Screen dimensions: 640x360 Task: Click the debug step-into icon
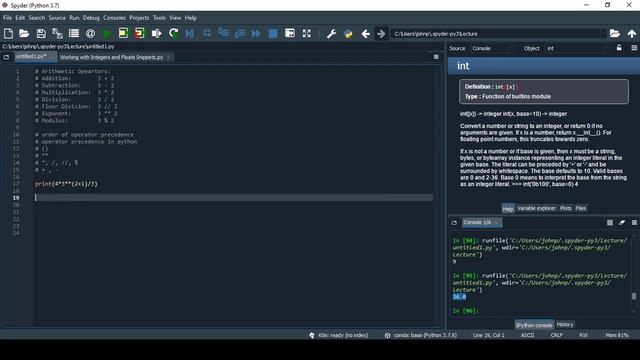(223, 33)
